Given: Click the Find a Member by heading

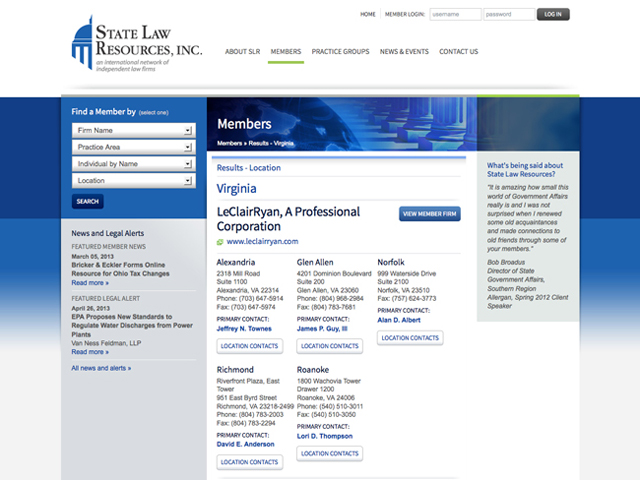Looking at the screenshot, I should coord(103,112).
